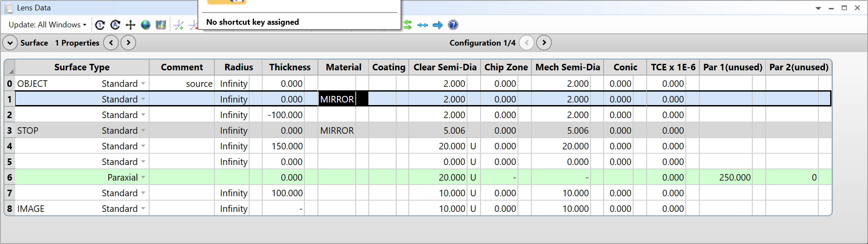Click the blue right arrow icon
Screen dimensions: 868x244
(x=438, y=25)
